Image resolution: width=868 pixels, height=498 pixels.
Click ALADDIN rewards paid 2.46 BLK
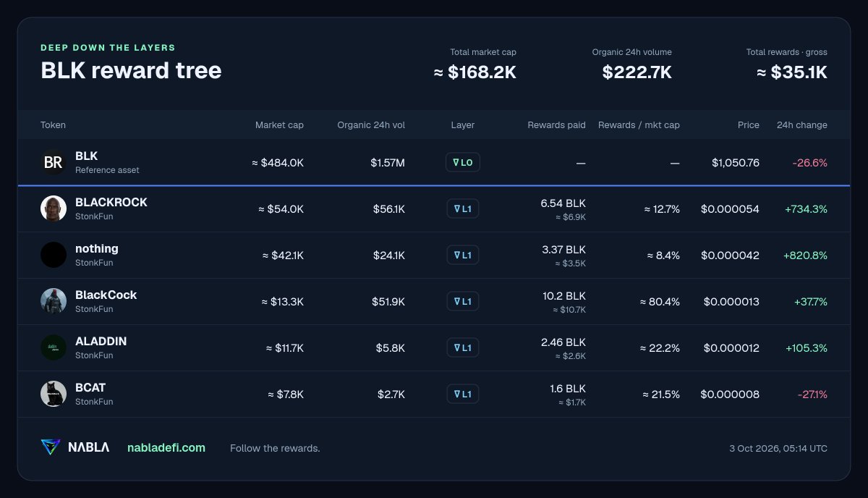coord(563,342)
